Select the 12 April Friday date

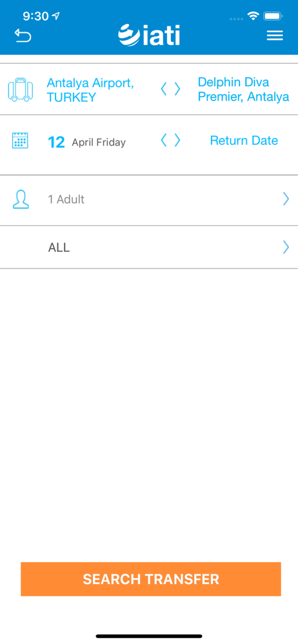click(x=87, y=142)
